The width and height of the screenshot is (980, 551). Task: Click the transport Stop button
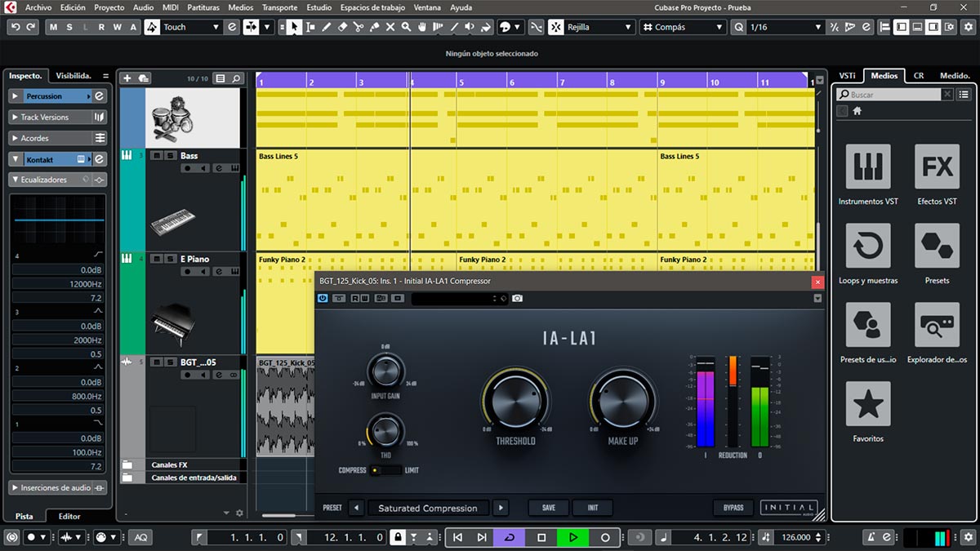(x=541, y=537)
